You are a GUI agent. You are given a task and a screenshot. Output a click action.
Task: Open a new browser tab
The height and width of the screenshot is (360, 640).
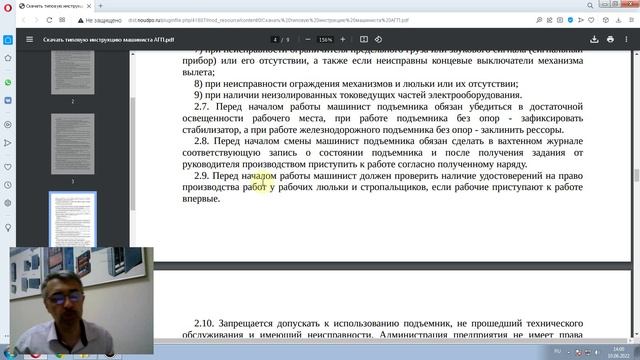100,6
